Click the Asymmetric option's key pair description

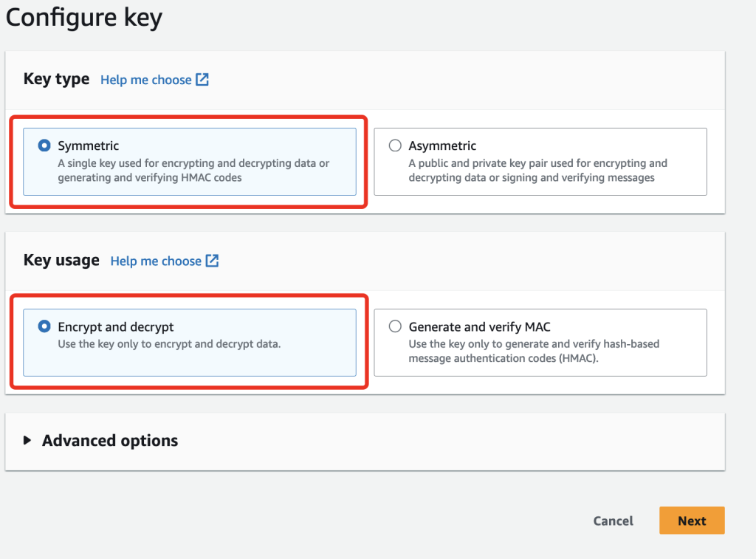click(537, 171)
